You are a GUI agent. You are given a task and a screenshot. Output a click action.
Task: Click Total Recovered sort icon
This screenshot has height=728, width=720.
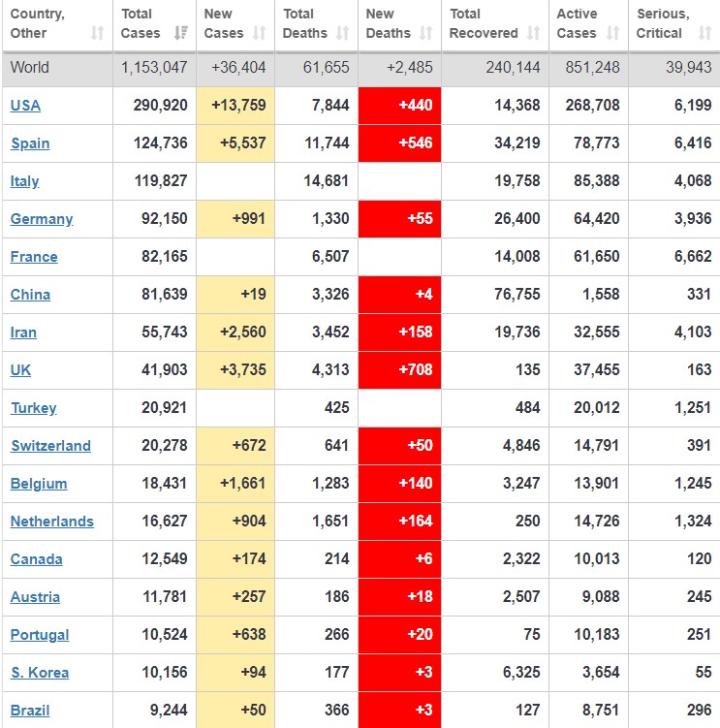(x=534, y=33)
